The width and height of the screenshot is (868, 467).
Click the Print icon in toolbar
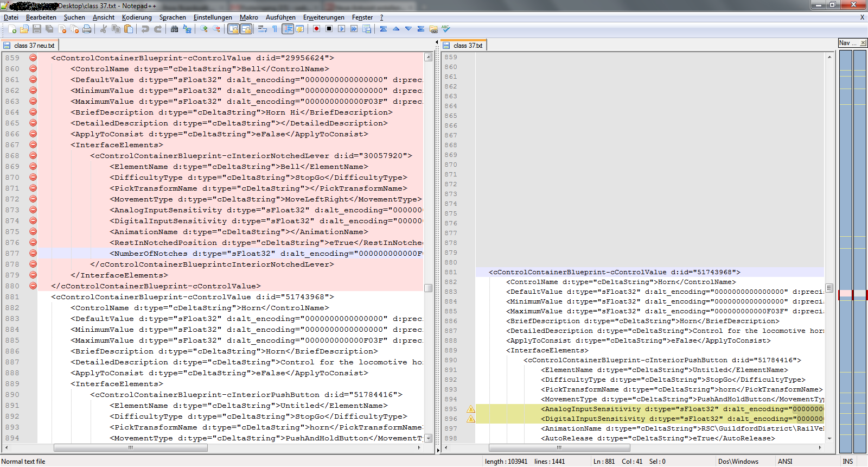87,29
